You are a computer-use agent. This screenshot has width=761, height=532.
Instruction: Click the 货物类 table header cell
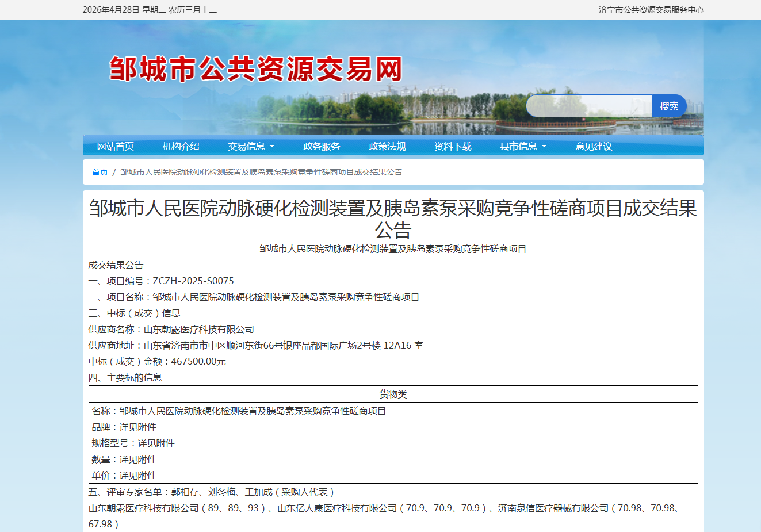coord(393,394)
